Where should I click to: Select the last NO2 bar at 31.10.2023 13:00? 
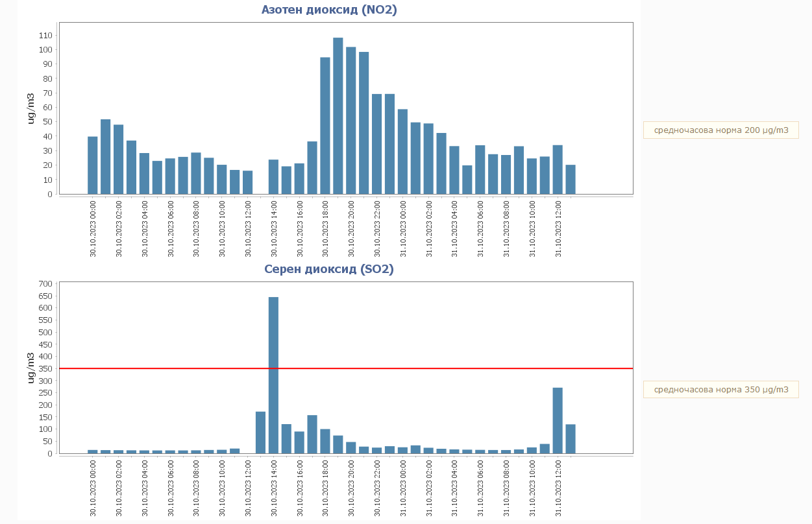(x=571, y=180)
